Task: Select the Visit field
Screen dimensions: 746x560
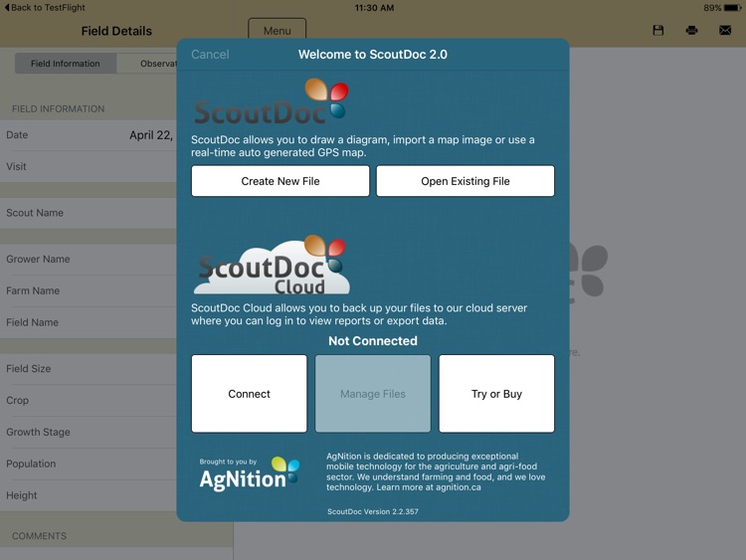Action: 89,166
